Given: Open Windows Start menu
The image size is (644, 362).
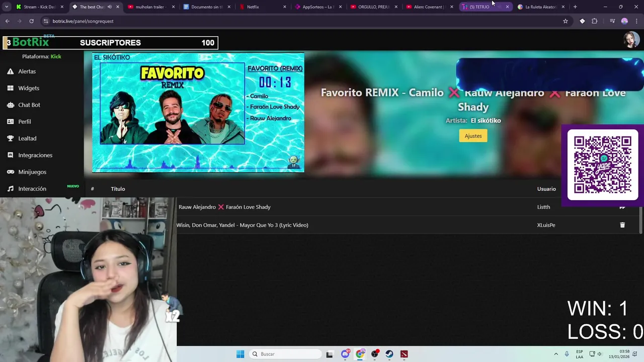Looking at the screenshot, I should (240, 354).
